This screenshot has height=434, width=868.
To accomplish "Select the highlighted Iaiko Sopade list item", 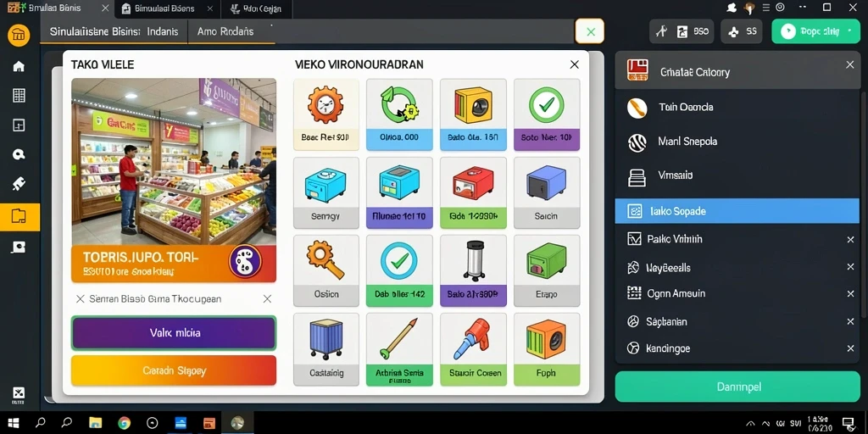I will pyautogui.click(x=737, y=211).
